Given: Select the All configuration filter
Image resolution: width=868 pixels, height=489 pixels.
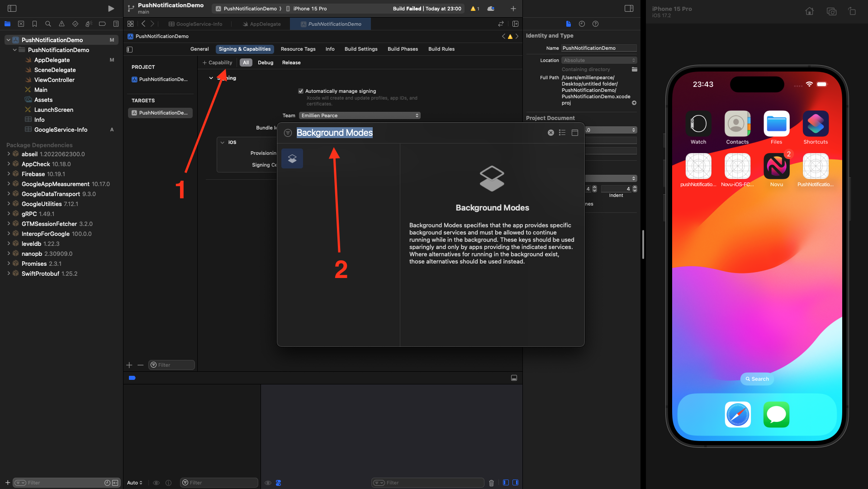Looking at the screenshot, I should pos(246,62).
